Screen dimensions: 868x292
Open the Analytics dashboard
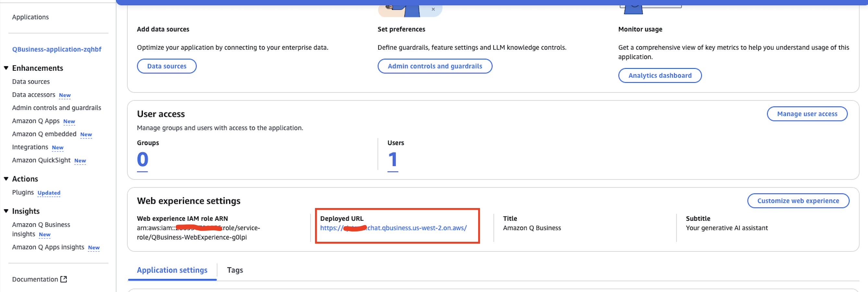[x=659, y=76]
